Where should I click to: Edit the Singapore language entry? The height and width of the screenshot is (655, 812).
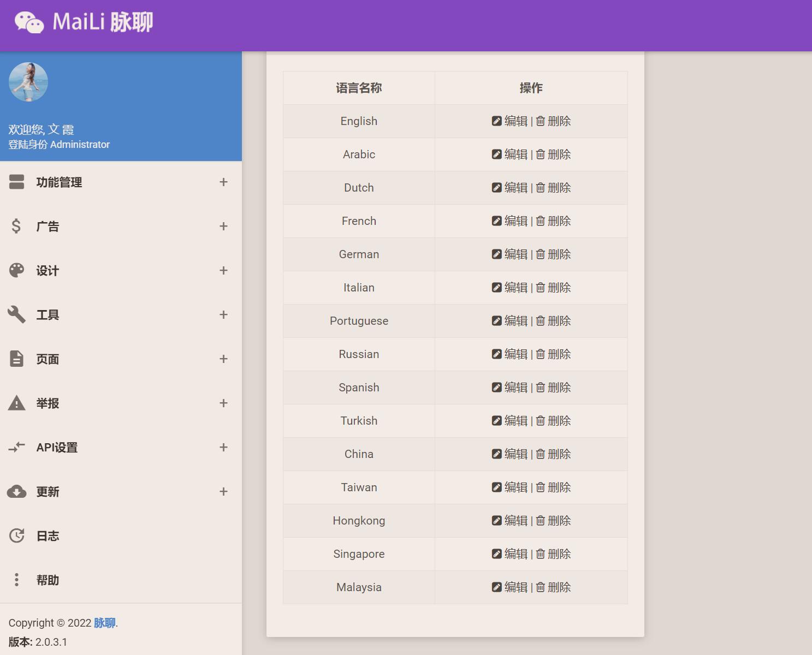pos(509,554)
